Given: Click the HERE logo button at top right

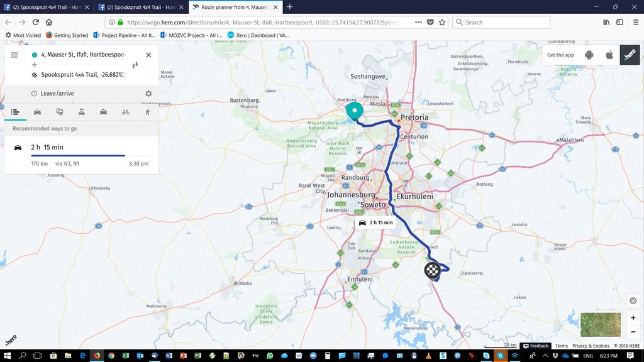Looking at the screenshot, I should (630, 55).
